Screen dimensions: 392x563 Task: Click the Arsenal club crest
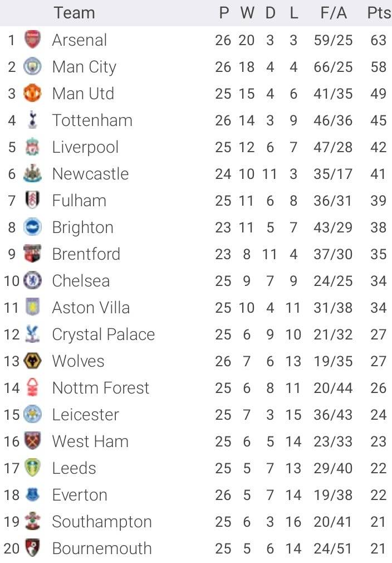[x=32, y=40]
